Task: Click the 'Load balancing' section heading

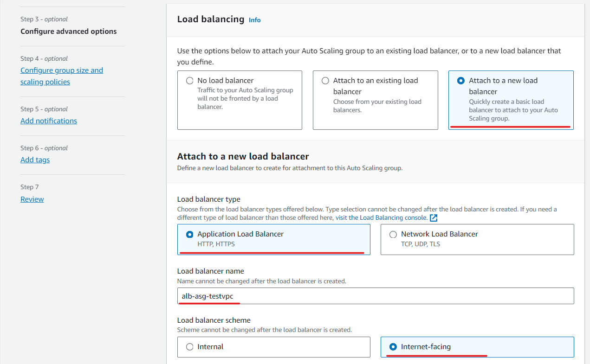Action: click(211, 19)
